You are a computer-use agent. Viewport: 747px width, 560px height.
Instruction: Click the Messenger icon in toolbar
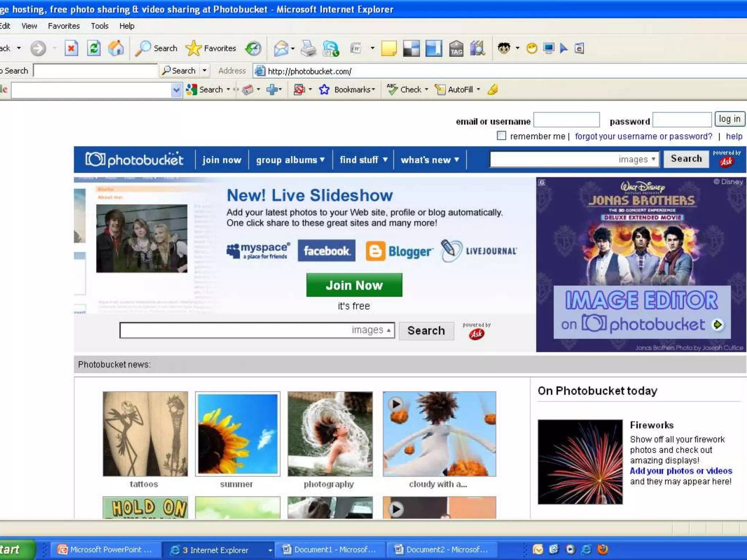pyautogui.click(x=331, y=48)
